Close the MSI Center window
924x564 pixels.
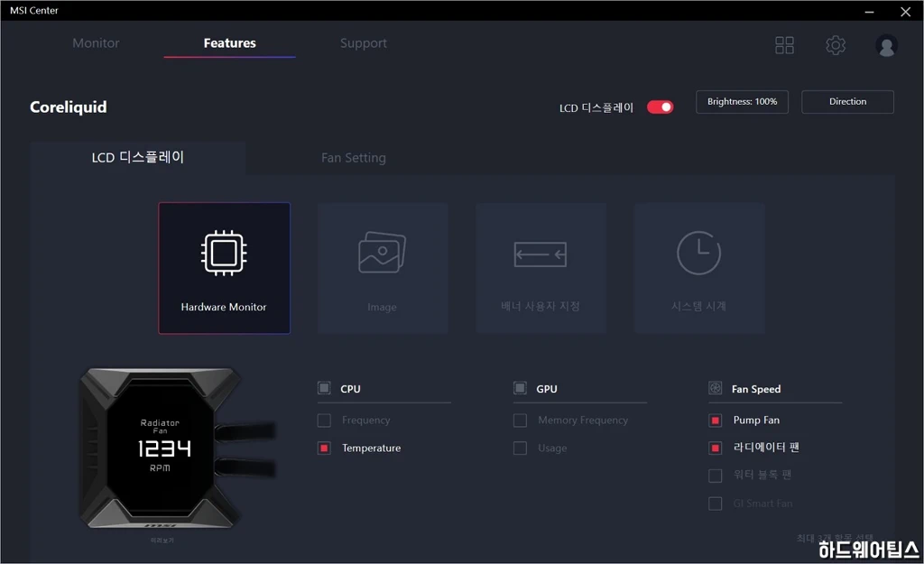click(x=906, y=11)
